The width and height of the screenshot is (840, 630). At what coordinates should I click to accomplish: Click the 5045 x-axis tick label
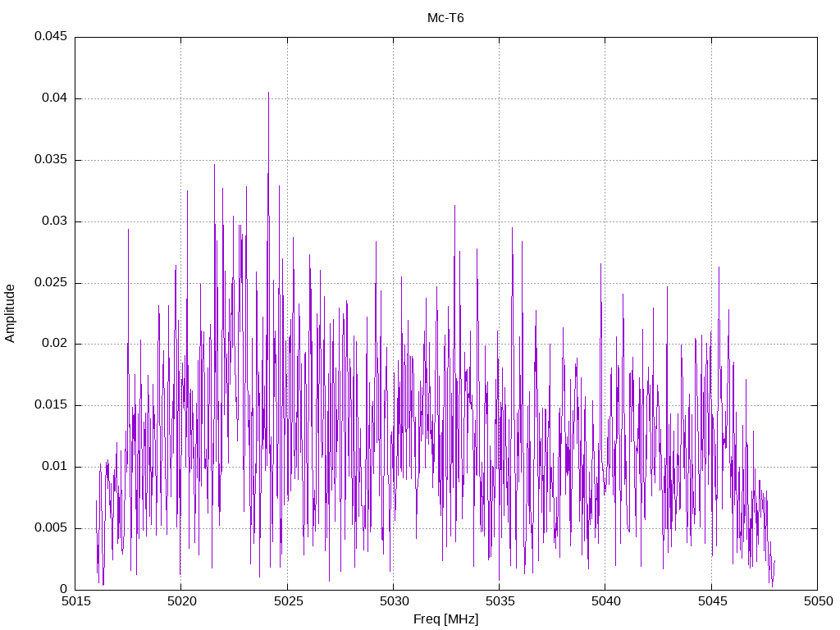pyautogui.click(x=711, y=602)
